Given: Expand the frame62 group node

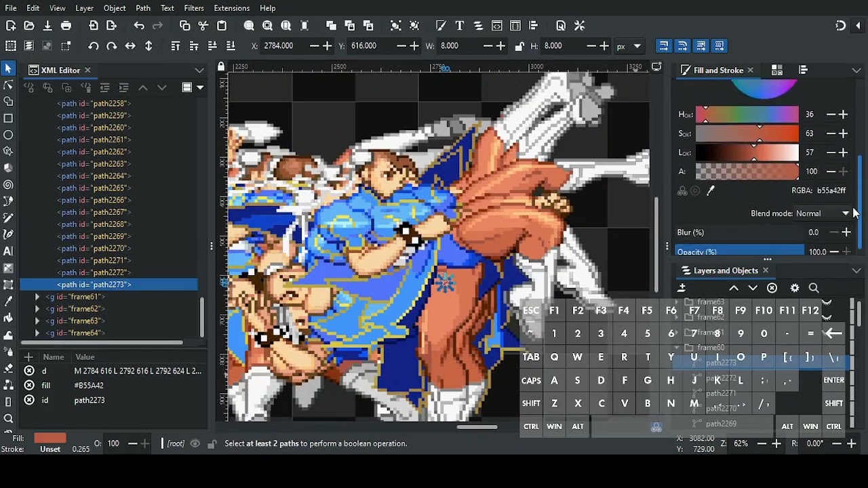Looking at the screenshot, I should point(37,309).
